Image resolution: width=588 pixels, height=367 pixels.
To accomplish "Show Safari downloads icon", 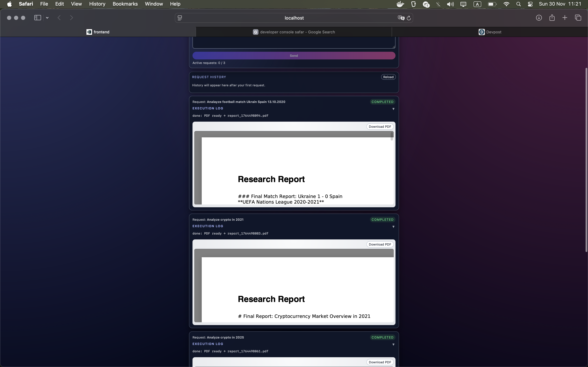I will point(539,18).
